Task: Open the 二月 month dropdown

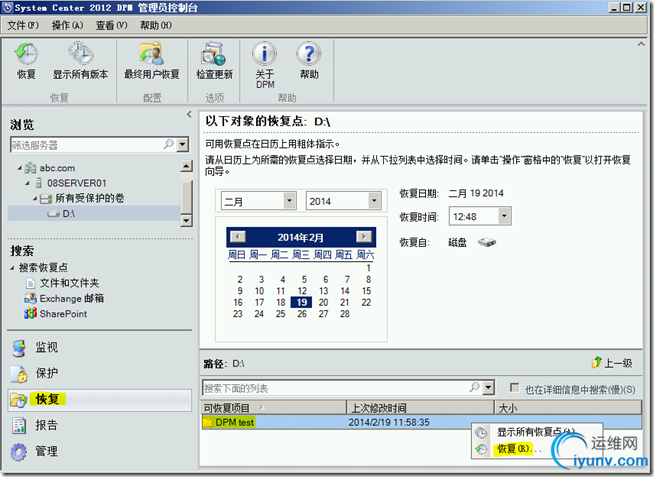Action: click(289, 201)
